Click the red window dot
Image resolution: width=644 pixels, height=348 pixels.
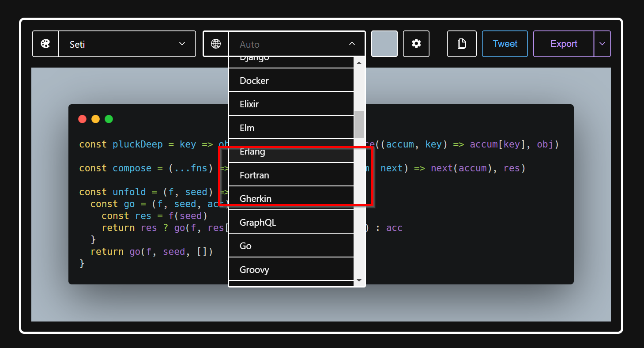click(82, 119)
